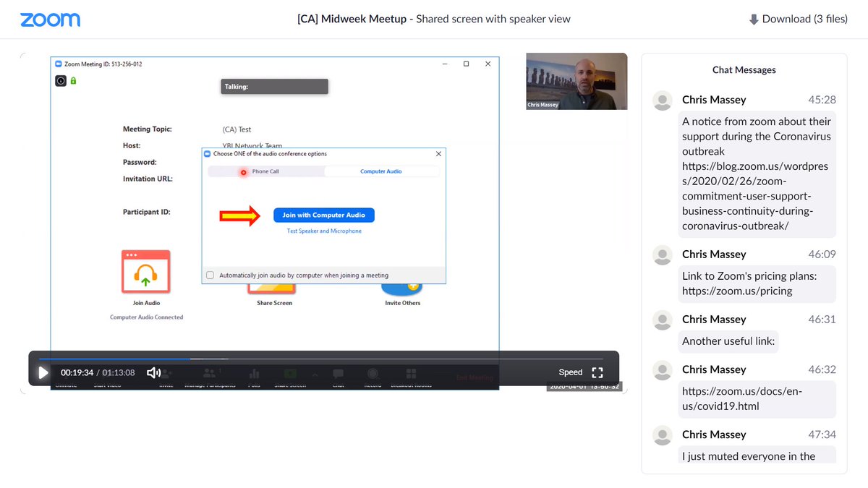Open the covid19.html link message

click(x=757, y=398)
